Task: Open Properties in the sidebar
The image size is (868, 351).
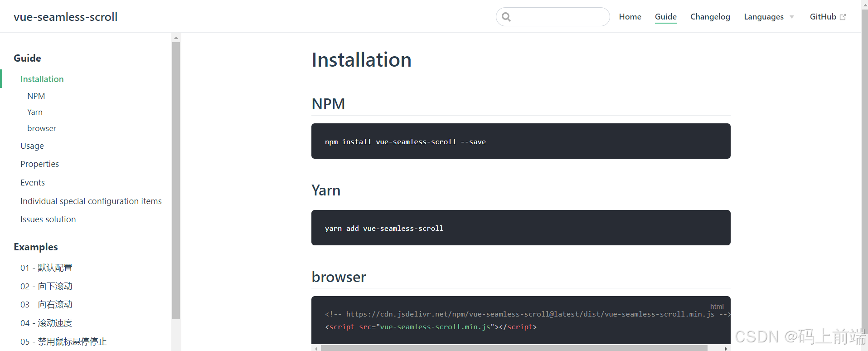Action: [39, 164]
